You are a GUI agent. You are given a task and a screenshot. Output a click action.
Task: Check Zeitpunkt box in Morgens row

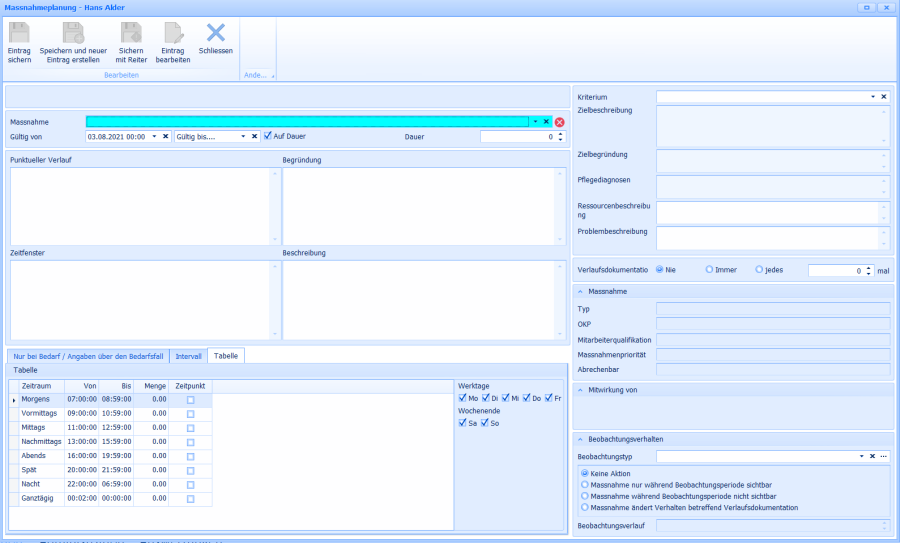coord(191,400)
